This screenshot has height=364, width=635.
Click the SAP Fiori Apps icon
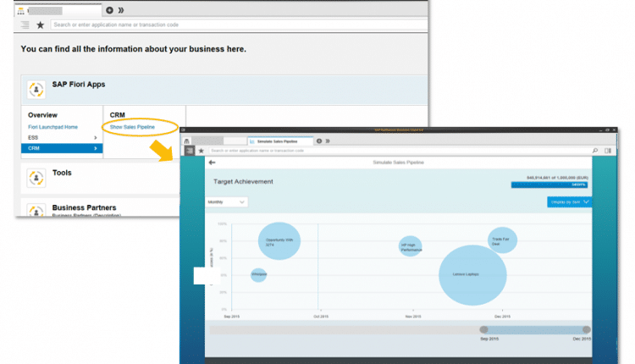[x=36, y=90]
